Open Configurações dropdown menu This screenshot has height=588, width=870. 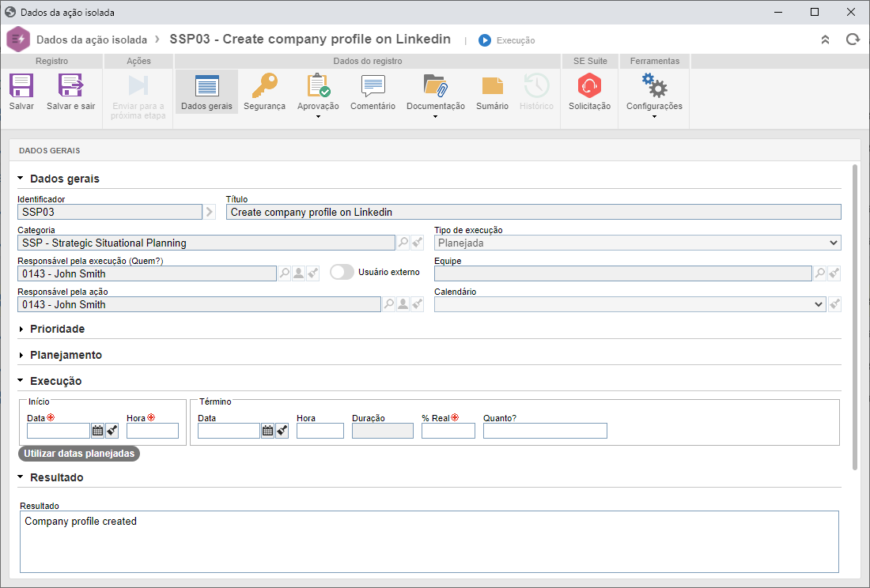coord(654,117)
